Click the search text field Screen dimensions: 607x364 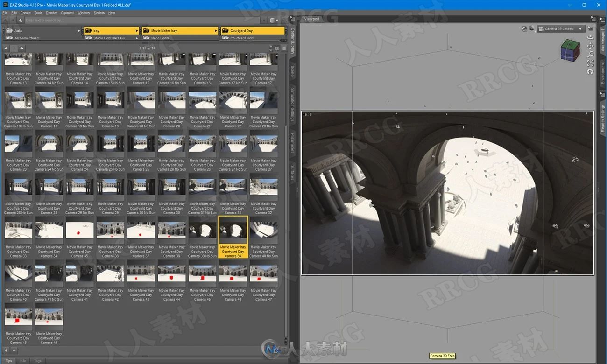pyautogui.click(x=143, y=20)
